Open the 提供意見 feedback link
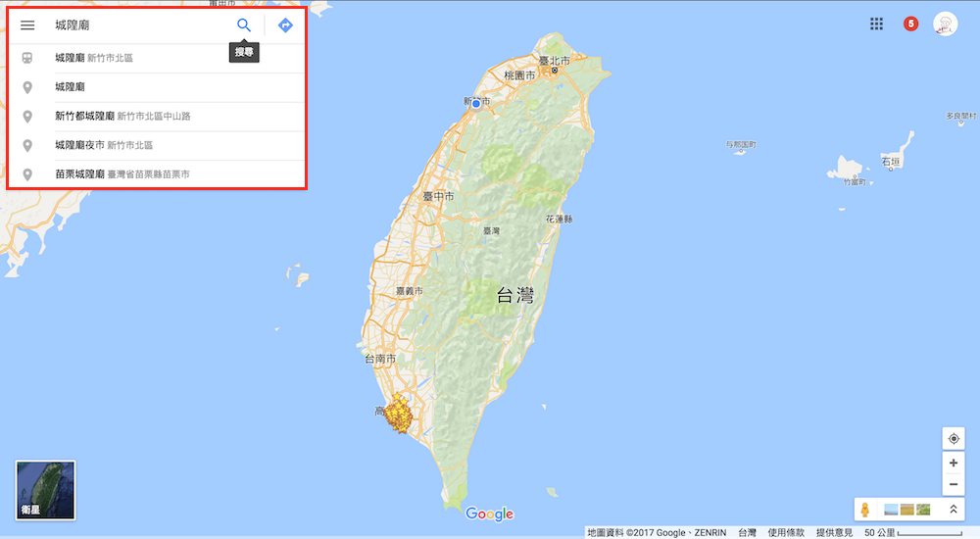The image size is (980, 539). coord(834,533)
